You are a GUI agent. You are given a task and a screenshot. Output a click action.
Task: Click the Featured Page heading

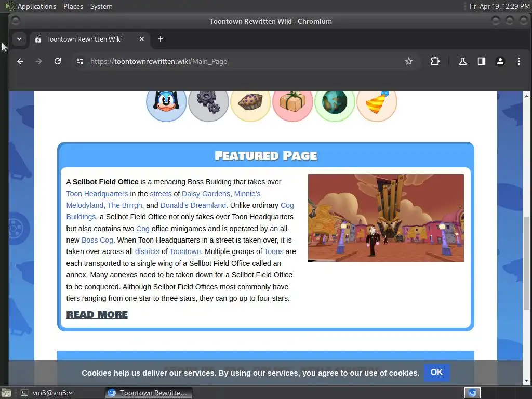click(x=265, y=156)
